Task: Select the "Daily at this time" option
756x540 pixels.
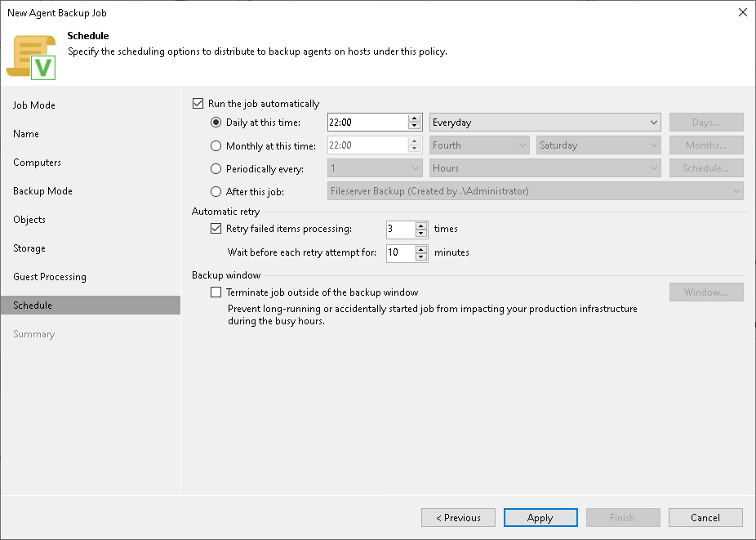Action: 214,121
